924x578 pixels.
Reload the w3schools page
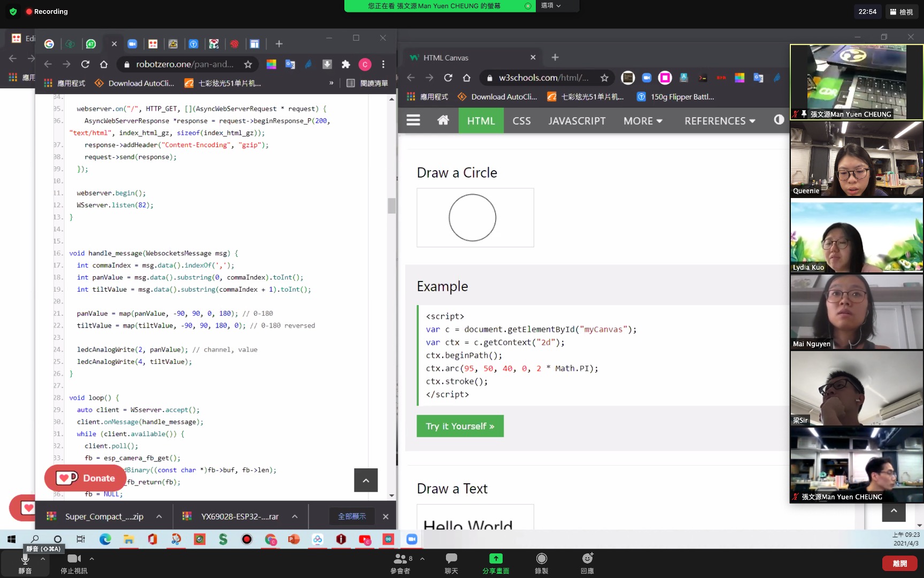point(448,78)
